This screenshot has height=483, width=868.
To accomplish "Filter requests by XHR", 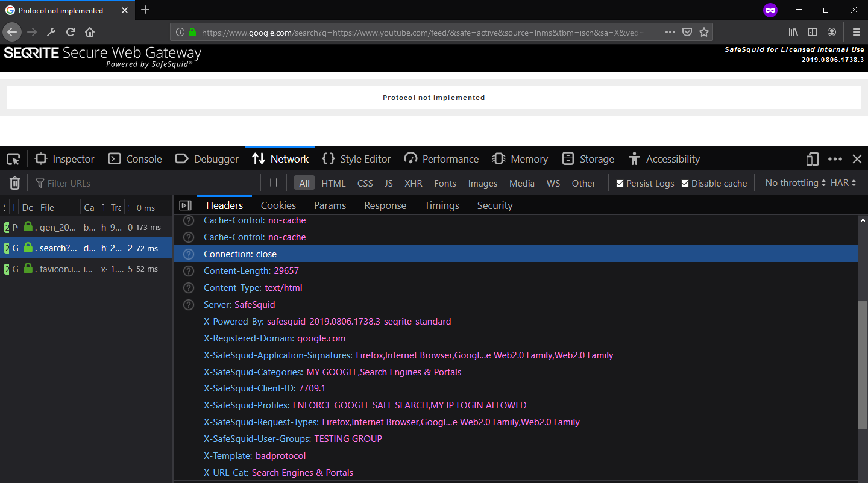I will [414, 183].
